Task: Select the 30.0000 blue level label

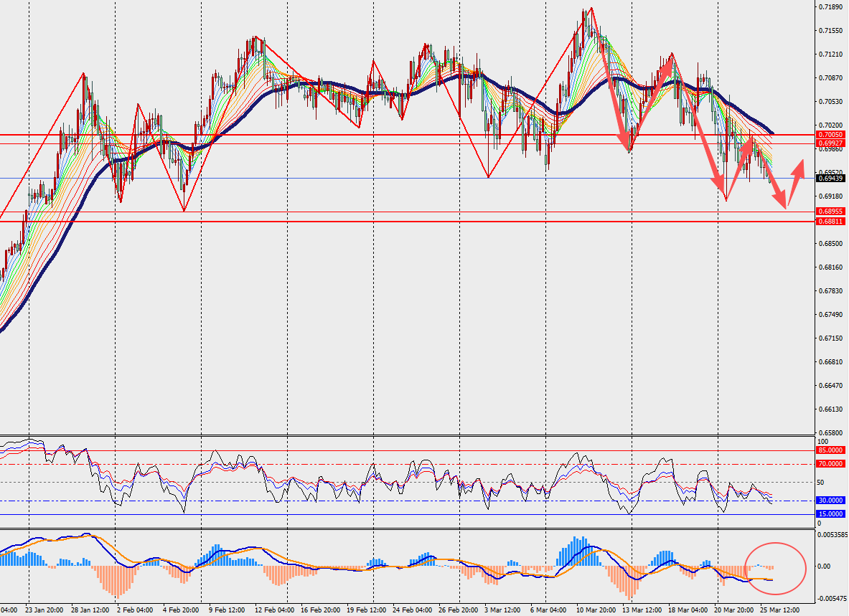Action: coord(830,501)
